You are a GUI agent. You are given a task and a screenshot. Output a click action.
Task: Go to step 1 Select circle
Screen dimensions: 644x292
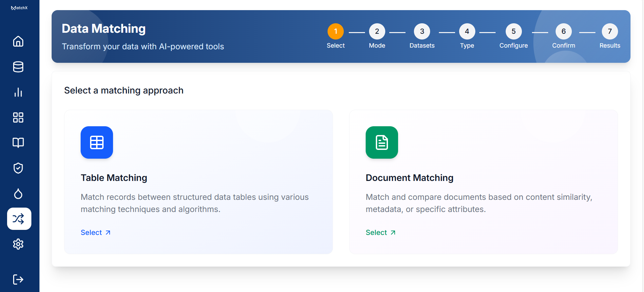[336, 31]
